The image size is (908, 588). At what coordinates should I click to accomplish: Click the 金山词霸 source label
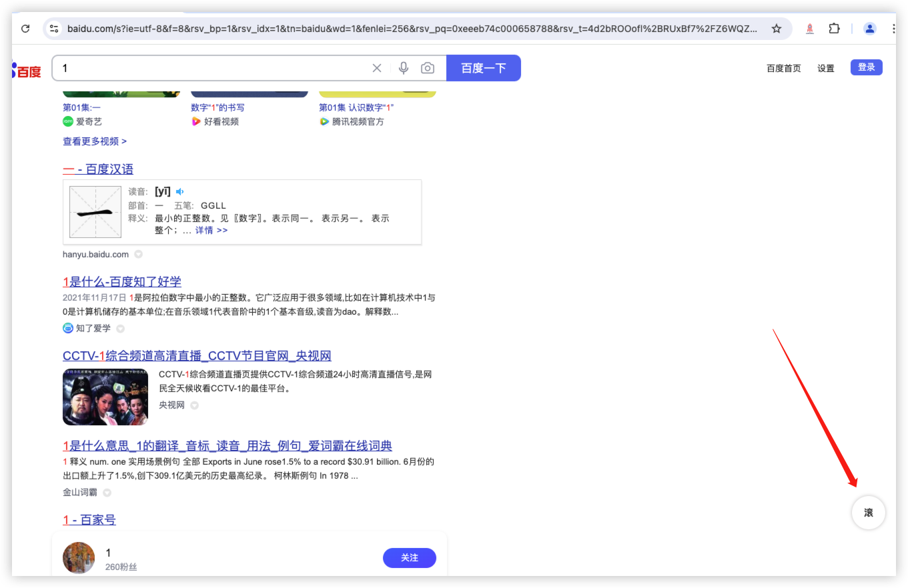tap(80, 493)
